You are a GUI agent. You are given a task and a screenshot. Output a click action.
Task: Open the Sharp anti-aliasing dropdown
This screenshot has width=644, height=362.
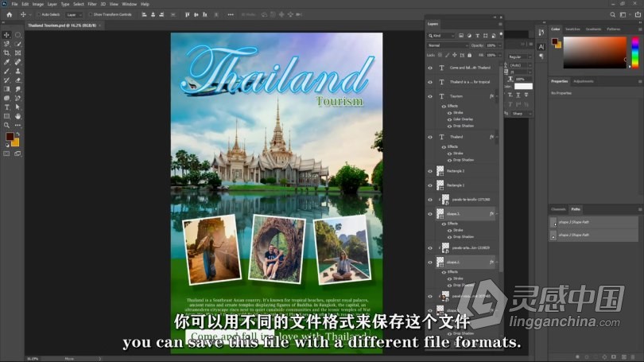coord(521,114)
